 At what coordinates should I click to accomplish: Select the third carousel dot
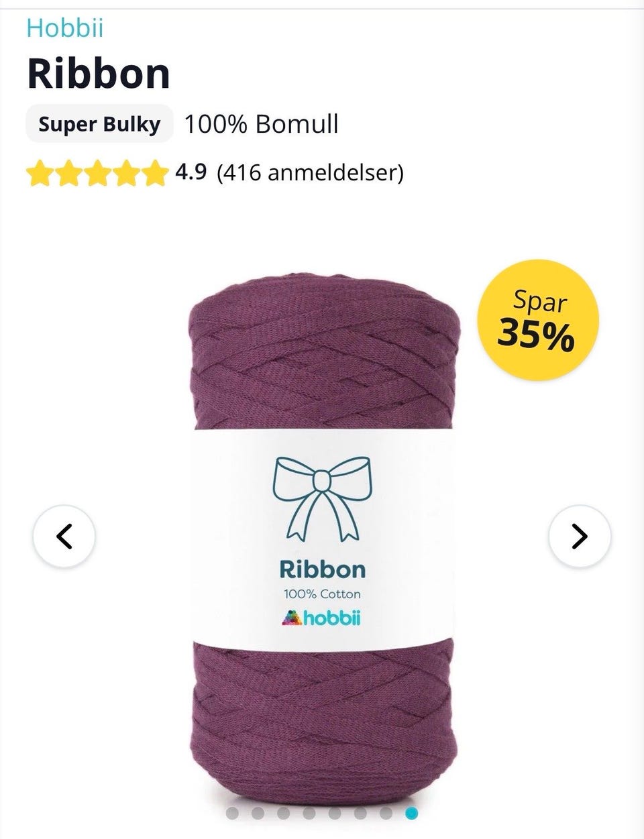coord(284,814)
